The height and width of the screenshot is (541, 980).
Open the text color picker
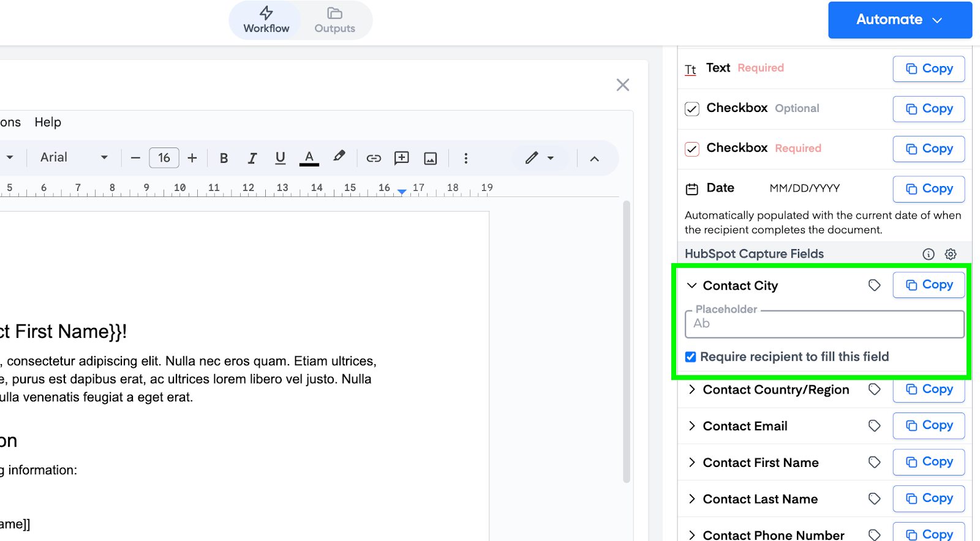tap(309, 159)
